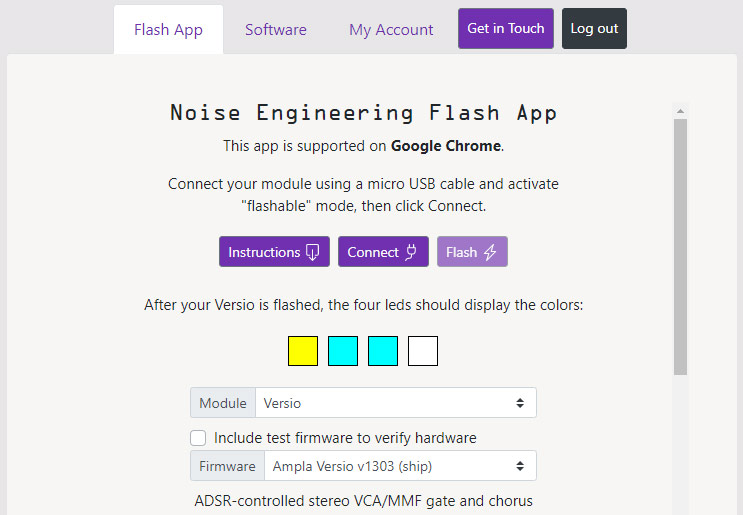Click the first cyan LED square
Image resolution: width=743 pixels, height=515 pixels.
343,351
